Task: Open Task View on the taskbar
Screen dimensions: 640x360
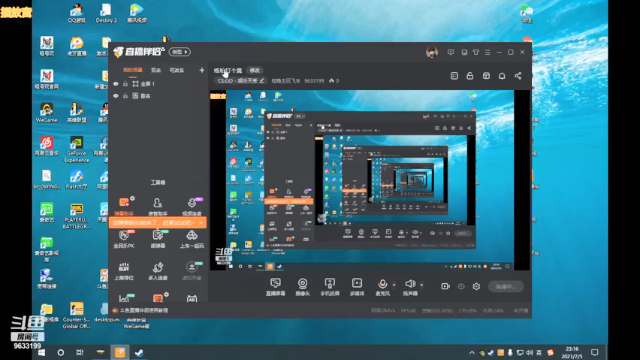Action: [x=80, y=353]
